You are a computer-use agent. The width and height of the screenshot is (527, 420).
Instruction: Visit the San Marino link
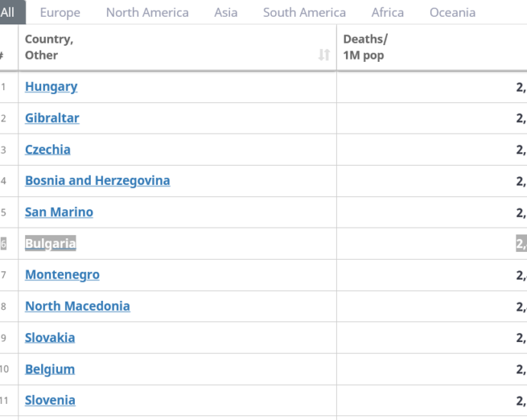coord(59,212)
